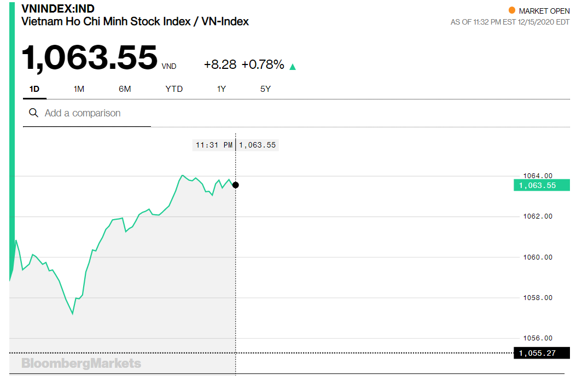588x376 pixels.
Task: Open the YTD chart view
Action: tap(174, 89)
